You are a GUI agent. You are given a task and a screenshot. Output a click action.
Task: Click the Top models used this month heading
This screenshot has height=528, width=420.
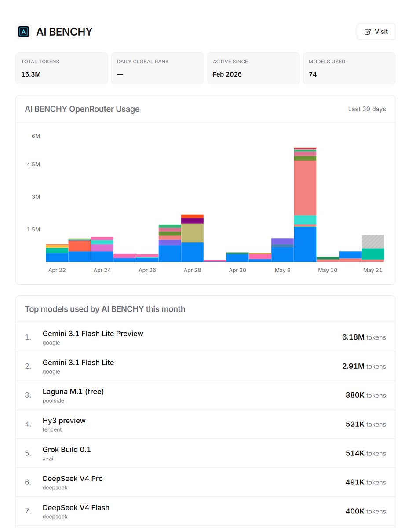pos(105,309)
